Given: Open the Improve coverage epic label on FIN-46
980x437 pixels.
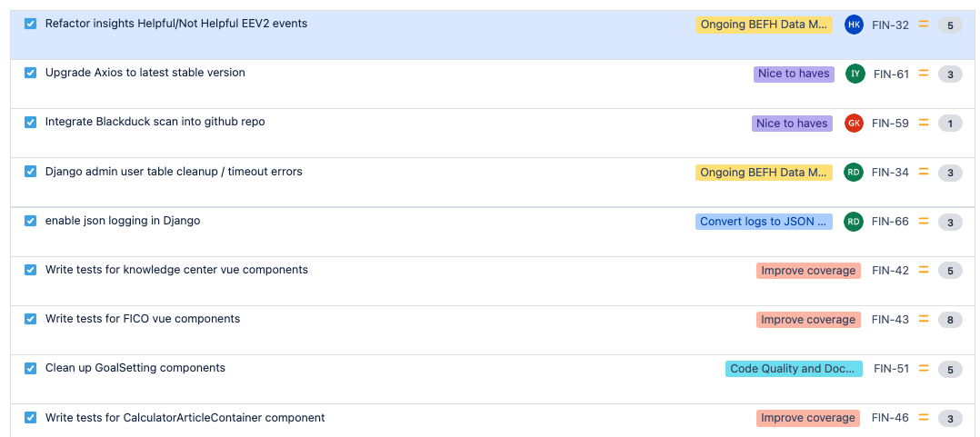Looking at the screenshot, I should 808,418.
